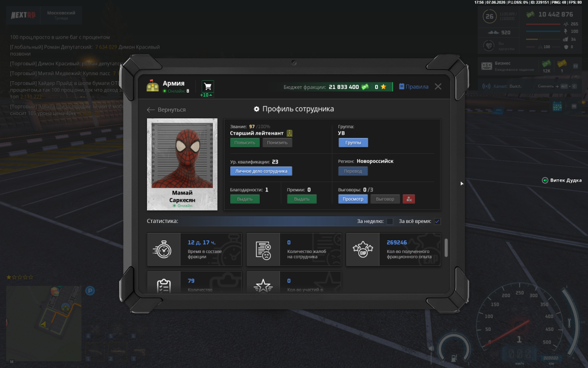The height and width of the screenshot is (368, 588).
Task: Click the chat message from Роман Депутатский
Action: (85, 50)
